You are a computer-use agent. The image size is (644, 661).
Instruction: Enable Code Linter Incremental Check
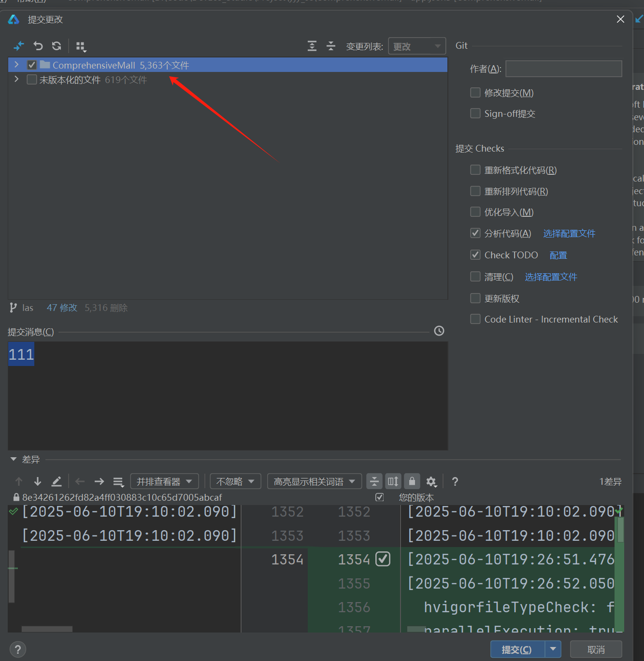475,319
